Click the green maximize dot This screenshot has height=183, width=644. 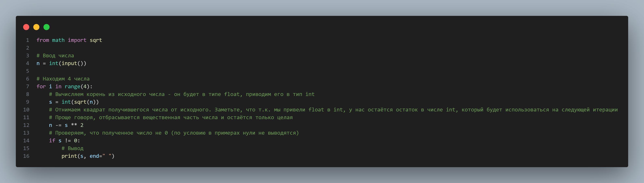[46, 27]
